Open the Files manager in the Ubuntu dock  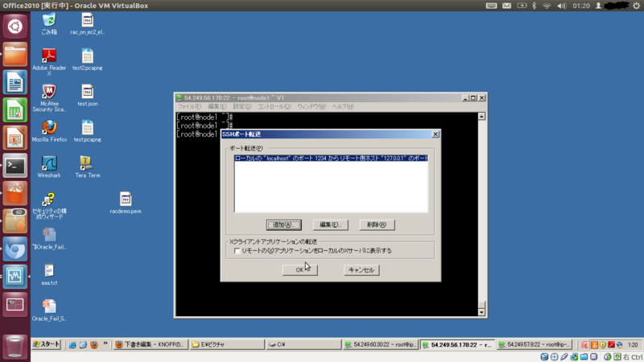tap(14, 54)
